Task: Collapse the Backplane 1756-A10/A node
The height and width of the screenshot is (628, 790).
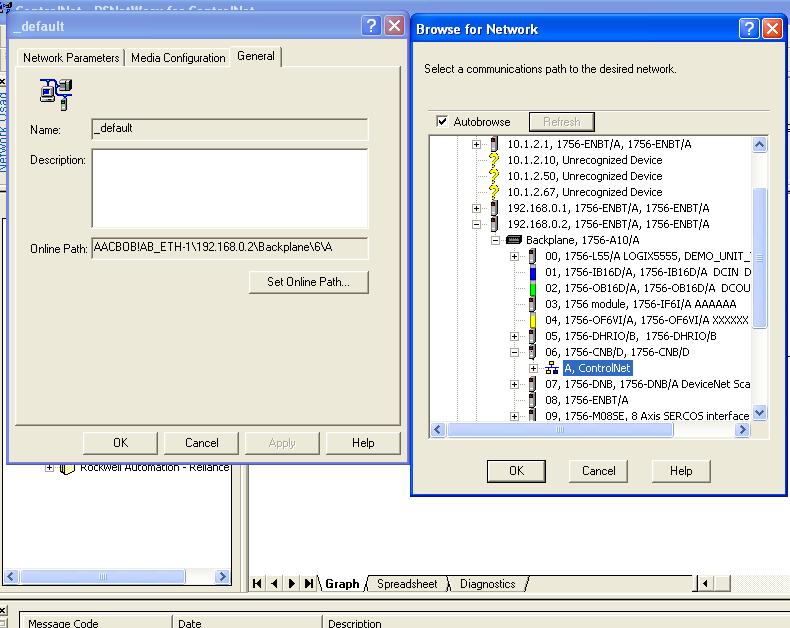Action: click(x=495, y=240)
